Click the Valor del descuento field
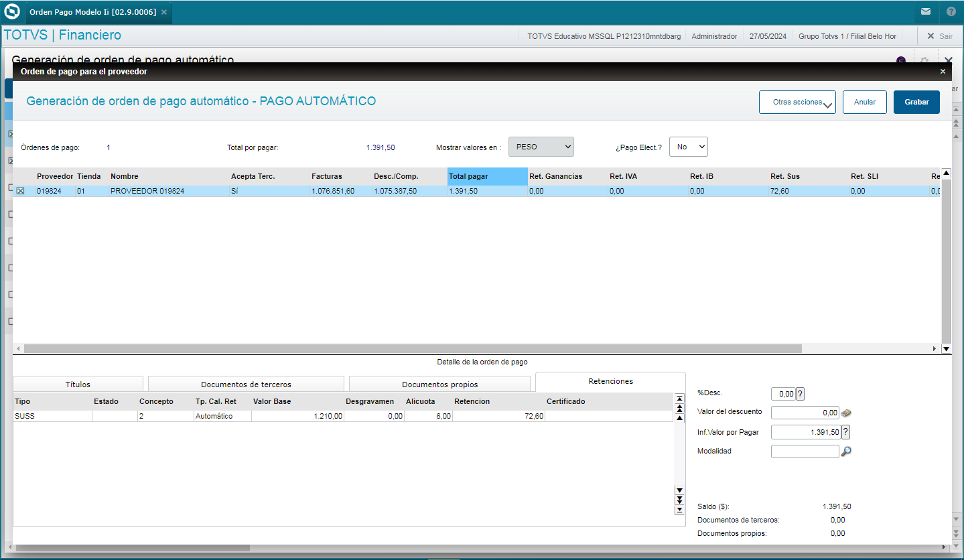964x560 pixels. point(805,413)
